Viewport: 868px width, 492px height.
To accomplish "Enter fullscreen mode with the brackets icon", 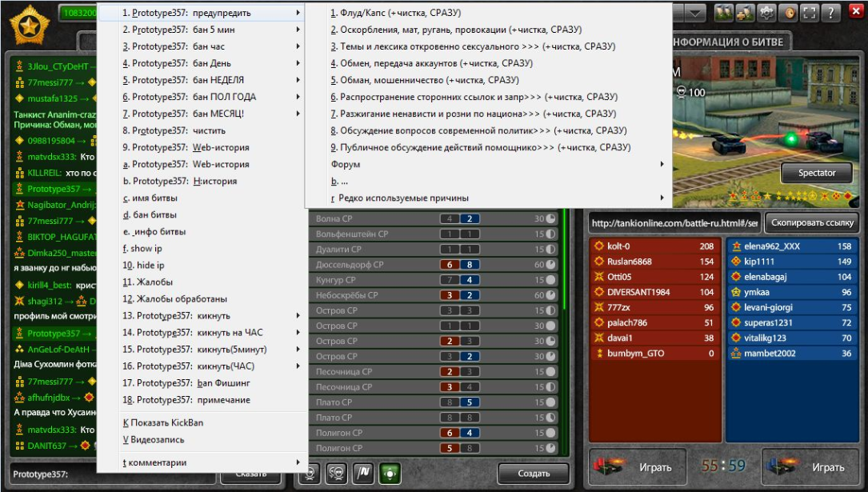I will pos(810,13).
